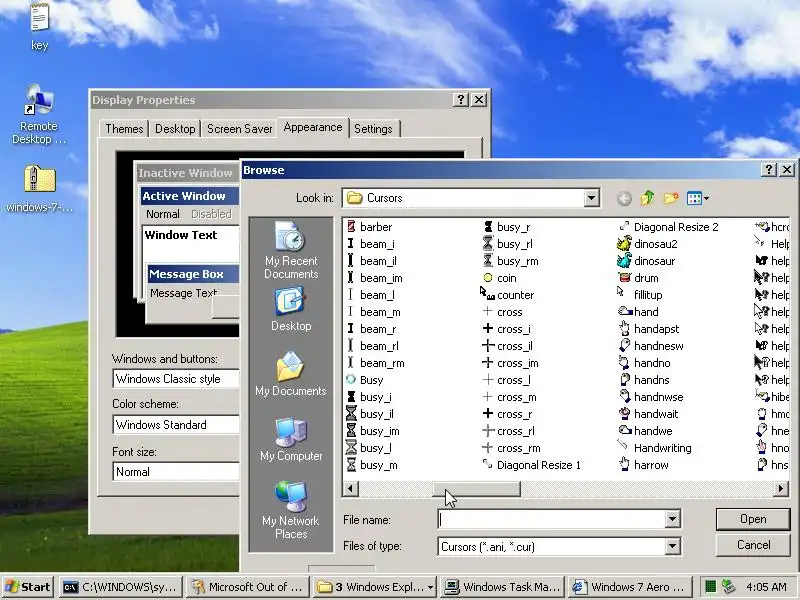The height and width of the screenshot is (600, 800).
Task: Select the dinosau2 cursor file
Action: (x=647, y=244)
